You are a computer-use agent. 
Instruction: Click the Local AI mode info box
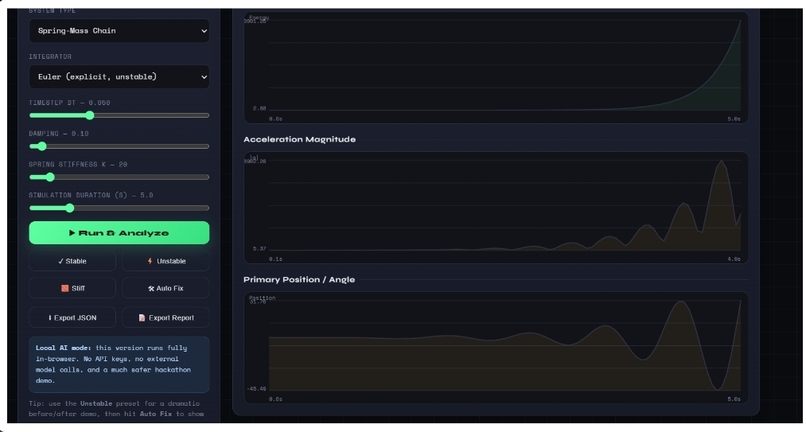(119, 365)
